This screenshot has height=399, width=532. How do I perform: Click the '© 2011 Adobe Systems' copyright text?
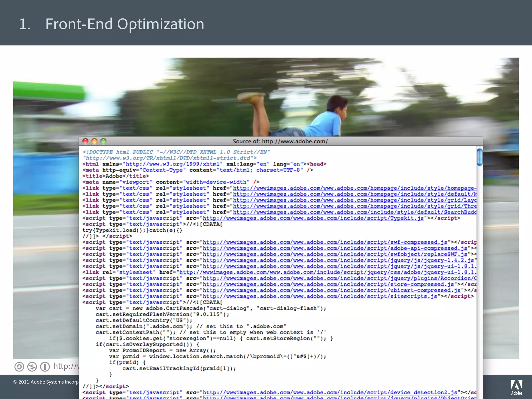click(x=46, y=382)
